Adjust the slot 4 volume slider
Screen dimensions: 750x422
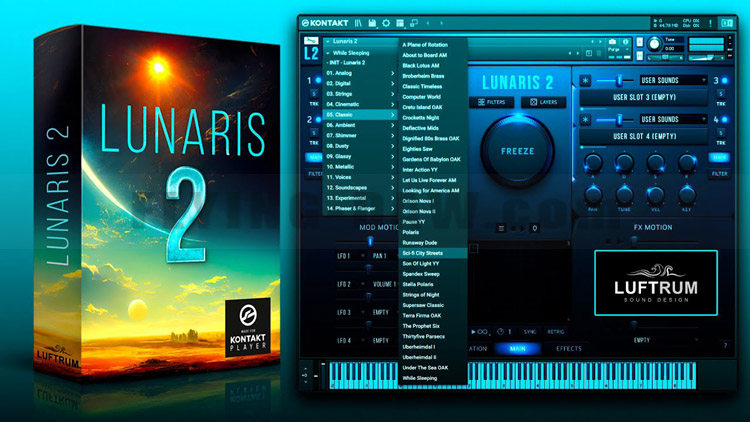point(619,120)
